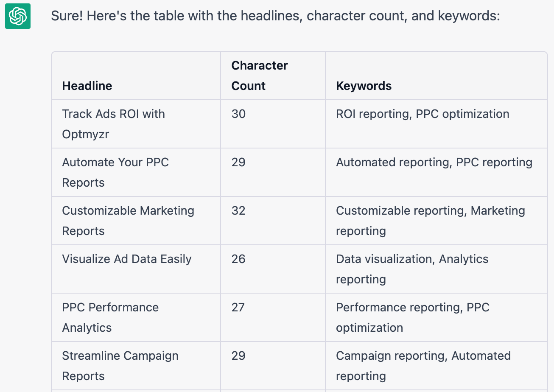
Task: Click 'Customizable reporting, Marketing reporting' keywords cell
Action: coord(430,221)
